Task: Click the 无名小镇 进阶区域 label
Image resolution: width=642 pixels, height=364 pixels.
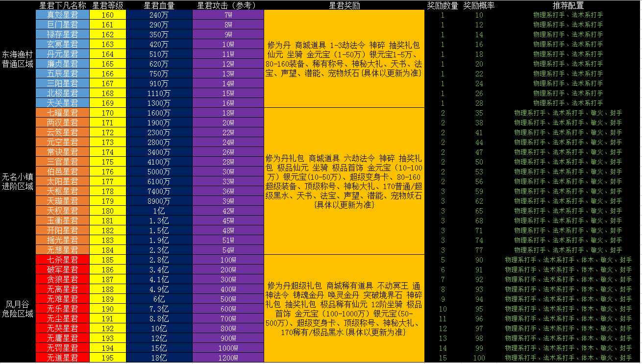Action: click(18, 181)
